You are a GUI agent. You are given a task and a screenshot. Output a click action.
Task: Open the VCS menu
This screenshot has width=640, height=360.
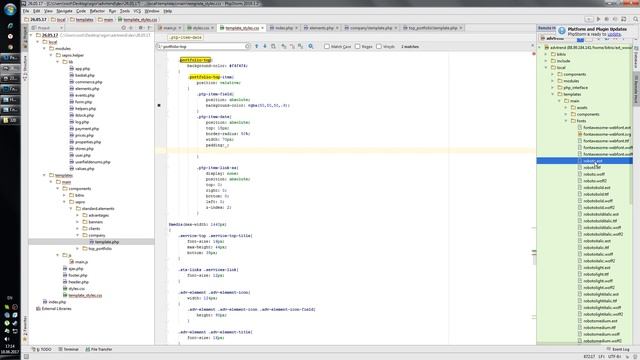pyautogui.click(x=137, y=11)
